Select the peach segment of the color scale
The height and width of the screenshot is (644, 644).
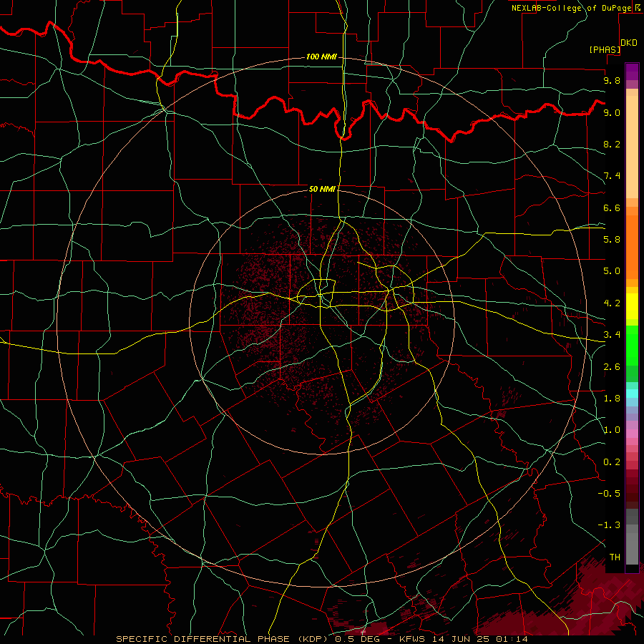pos(632,144)
